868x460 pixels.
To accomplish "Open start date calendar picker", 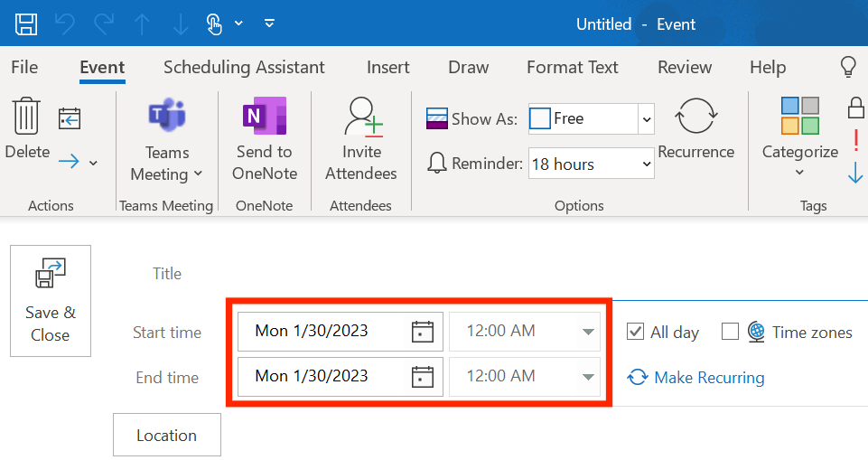I will tap(423, 332).
